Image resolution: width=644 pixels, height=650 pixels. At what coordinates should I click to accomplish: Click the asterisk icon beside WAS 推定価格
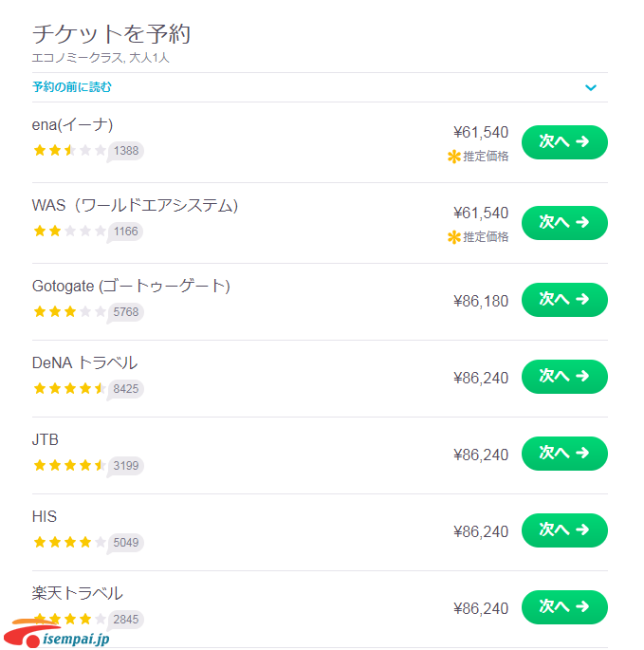pos(453,237)
